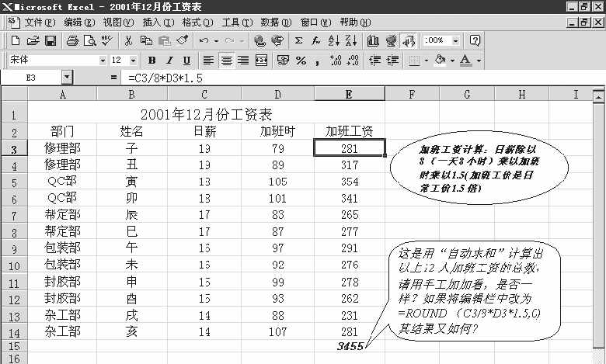Click the AutoSum sigma icon
This screenshot has width=606, height=364.
[298, 40]
